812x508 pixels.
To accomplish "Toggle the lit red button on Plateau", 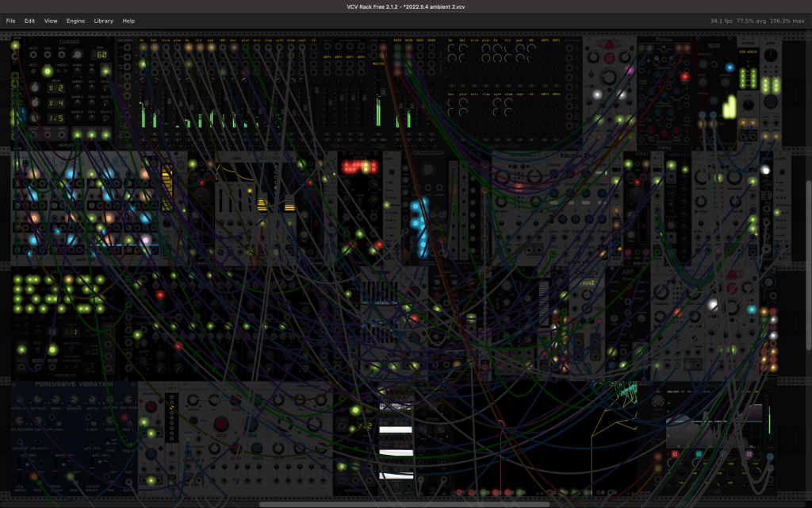I will [685, 77].
